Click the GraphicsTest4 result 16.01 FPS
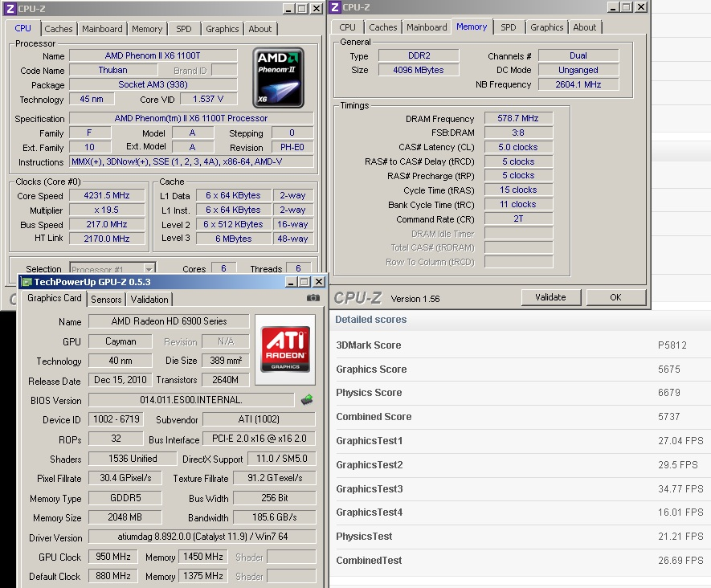The width and height of the screenshot is (711, 588). (x=680, y=512)
